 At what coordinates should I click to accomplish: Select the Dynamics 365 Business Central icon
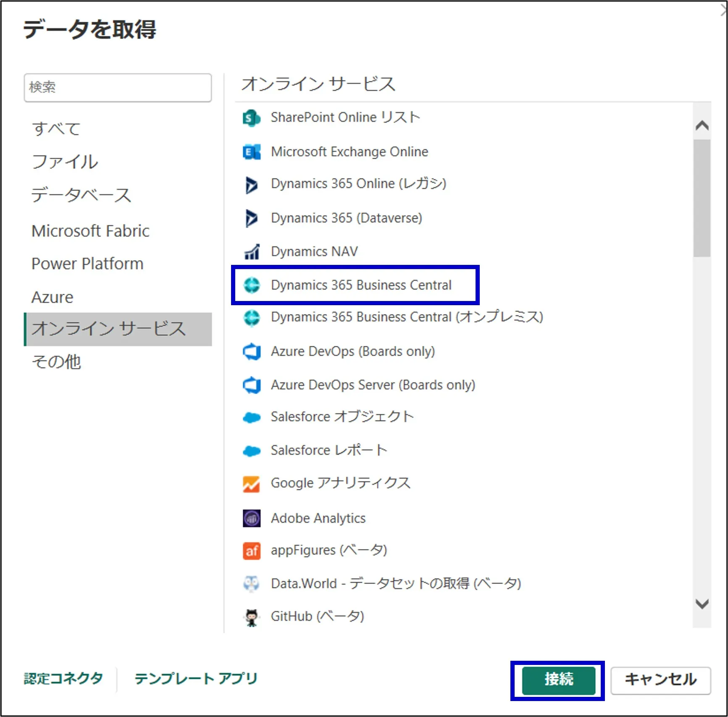[x=251, y=285]
